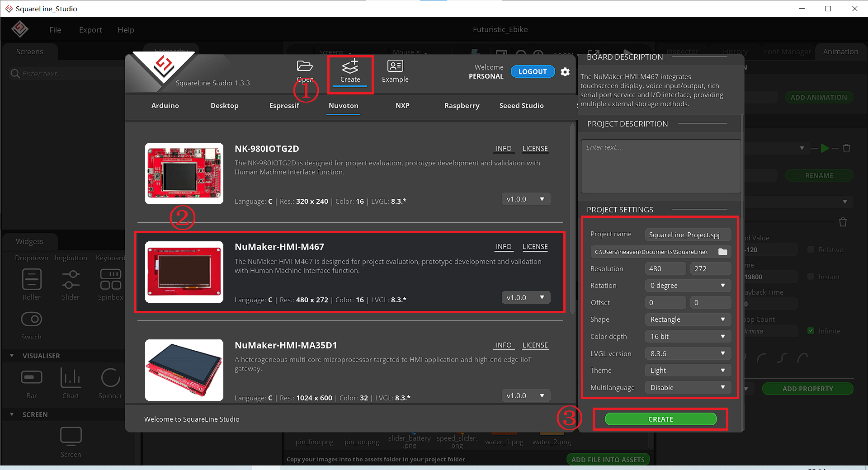868x470 pixels.
Task: Select the Switch widget icon
Action: (x=32, y=320)
